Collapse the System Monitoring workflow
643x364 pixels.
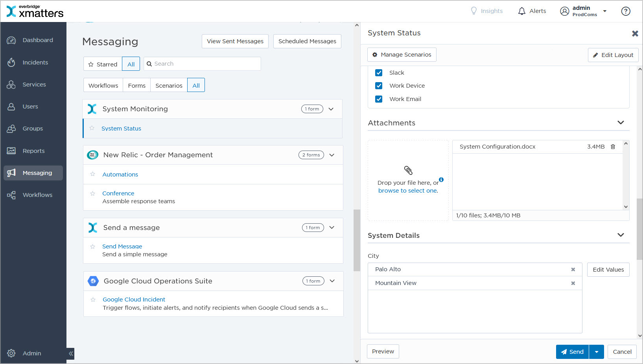331,109
